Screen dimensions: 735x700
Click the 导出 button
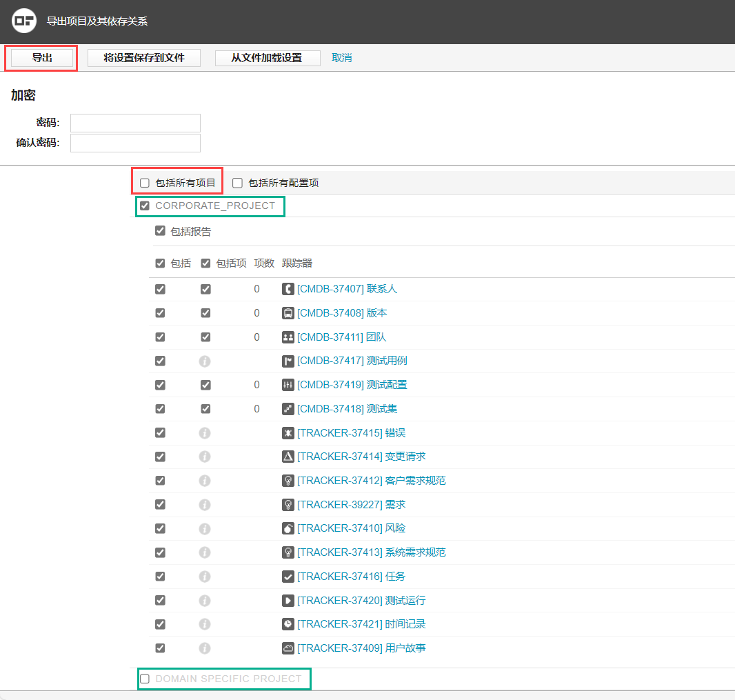tap(42, 58)
